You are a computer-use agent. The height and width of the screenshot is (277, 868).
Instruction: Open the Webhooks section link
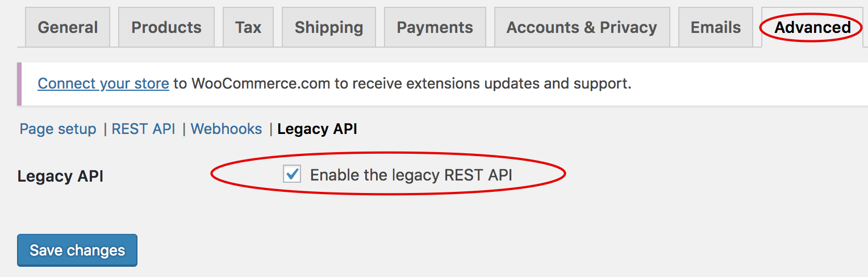click(x=226, y=129)
